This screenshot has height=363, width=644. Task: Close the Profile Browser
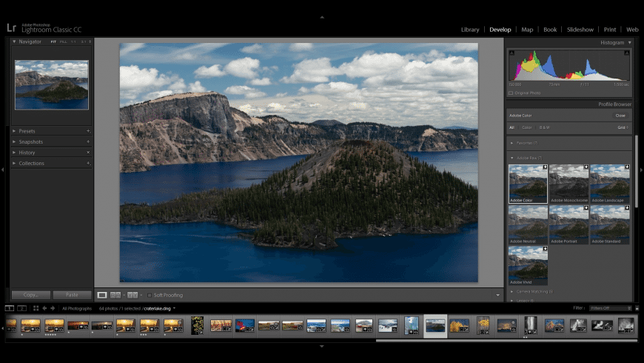[620, 116]
